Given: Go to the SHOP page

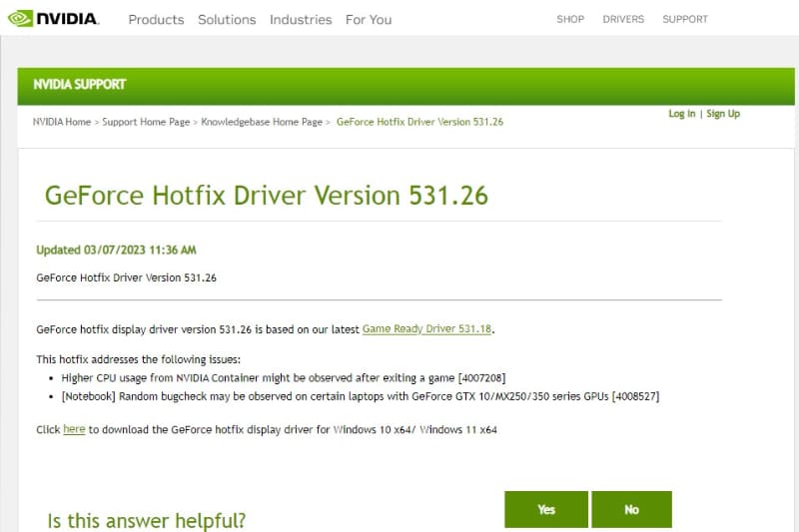Looking at the screenshot, I should (x=570, y=19).
